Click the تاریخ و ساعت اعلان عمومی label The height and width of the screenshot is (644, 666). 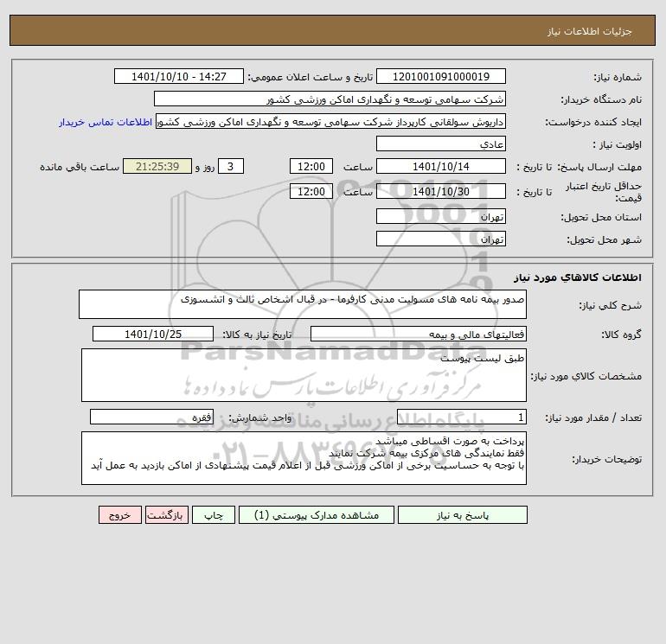311,77
